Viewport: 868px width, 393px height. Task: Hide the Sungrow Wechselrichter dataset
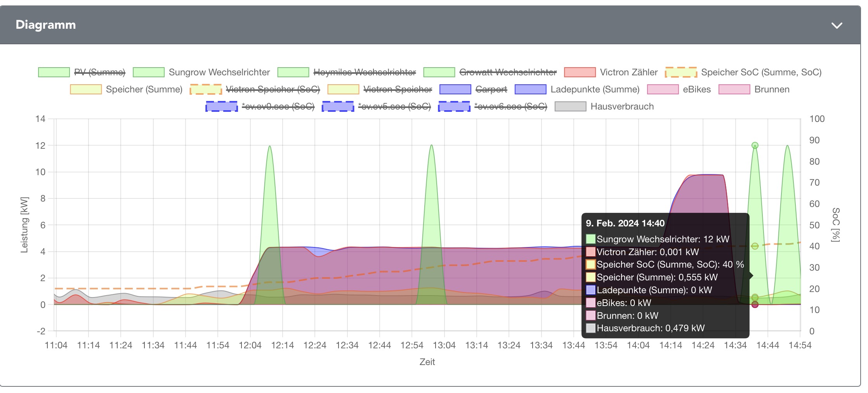tap(219, 73)
